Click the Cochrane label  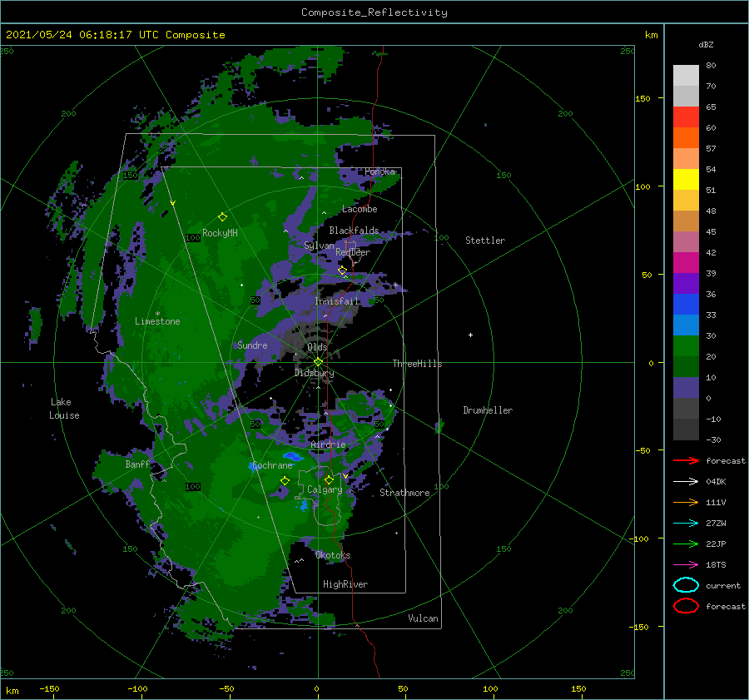[x=272, y=465]
